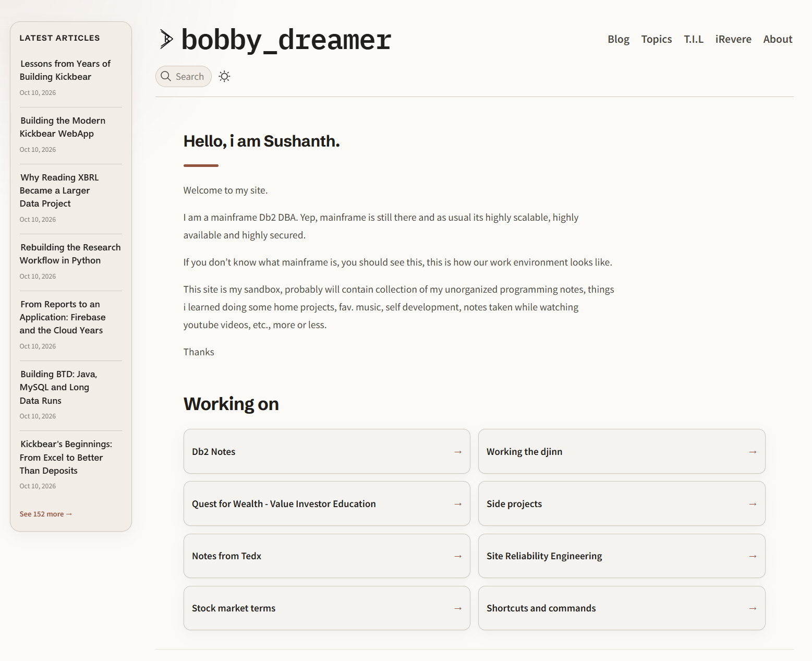Open Rebuilding the Research Workflow in Python

[70, 254]
